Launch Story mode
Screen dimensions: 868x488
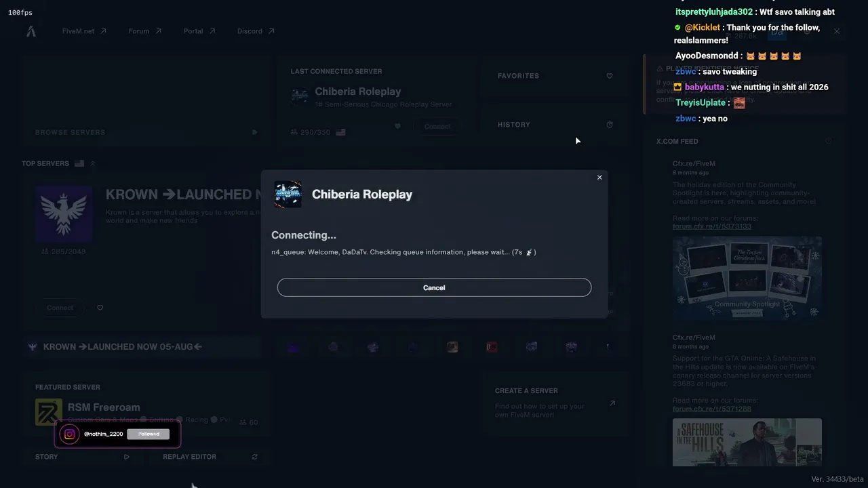(x=82, y=457)
